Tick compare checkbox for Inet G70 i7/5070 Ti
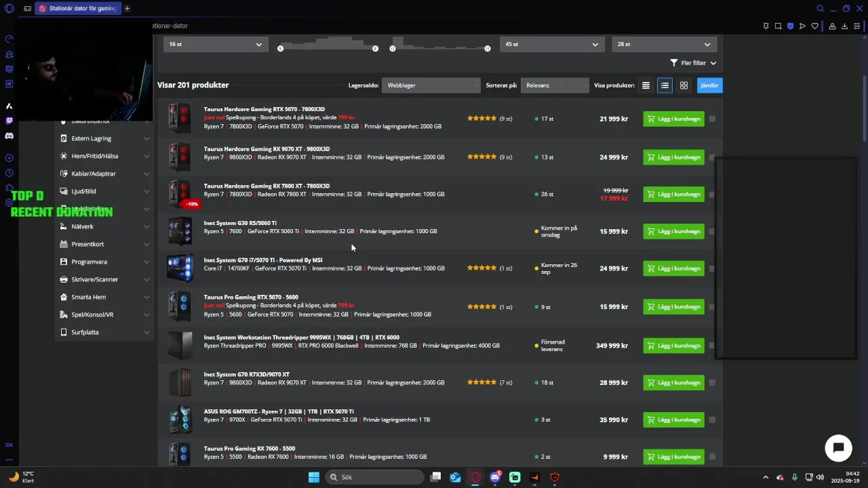868x488 pixels. [712, 268]
